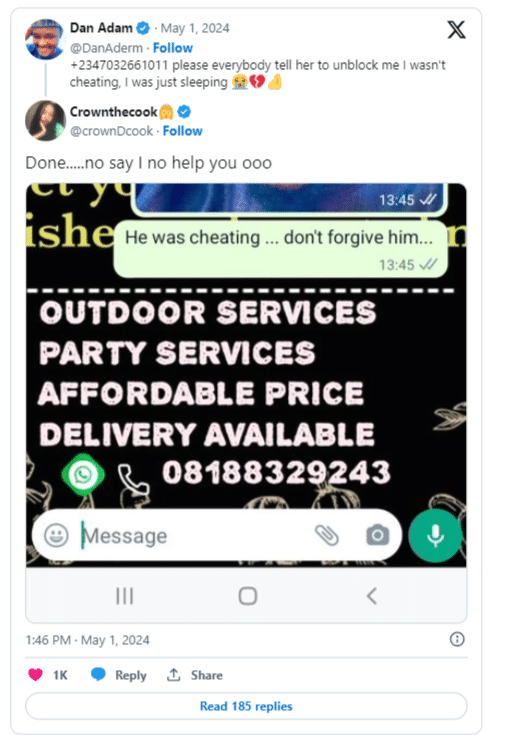
Task: Tap the emoji smiley icon in message bar
Action: (x=56, y=535)
